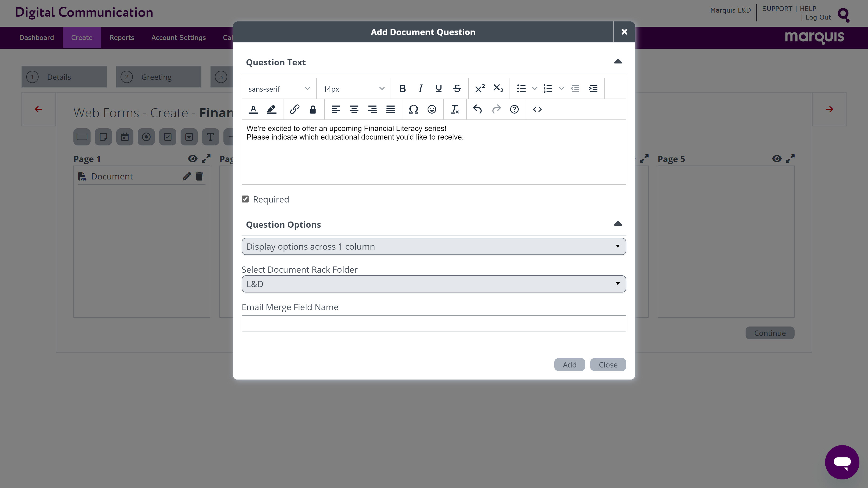Edit the Document item with pencil

[x=187, y=176]
